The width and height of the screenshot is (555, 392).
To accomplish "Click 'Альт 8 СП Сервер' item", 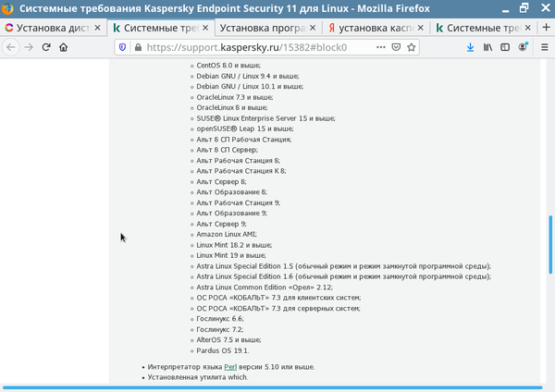I will point(228,150).
